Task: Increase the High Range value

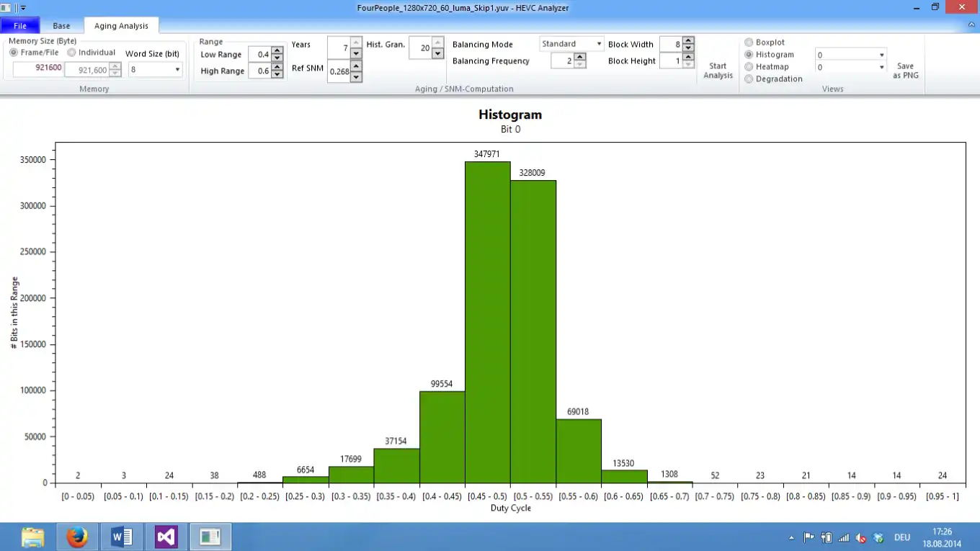Action: 277,67
